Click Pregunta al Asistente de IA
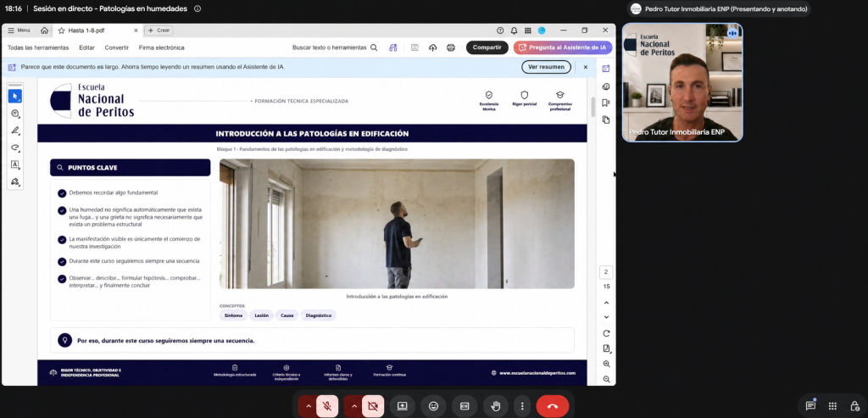Image resolution: width=868 pixels, height=418 pixels. 563,47
